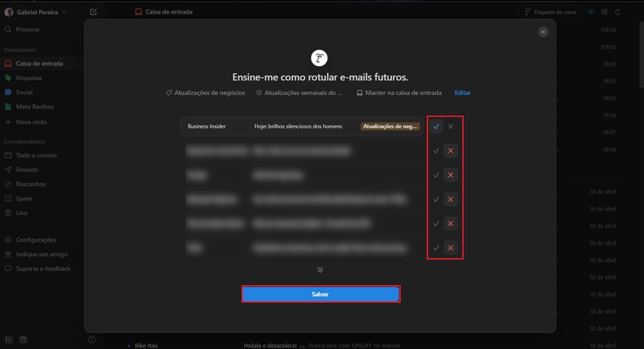
Task: Click the chat bubble icon beside Social
Action: (8, 92)
